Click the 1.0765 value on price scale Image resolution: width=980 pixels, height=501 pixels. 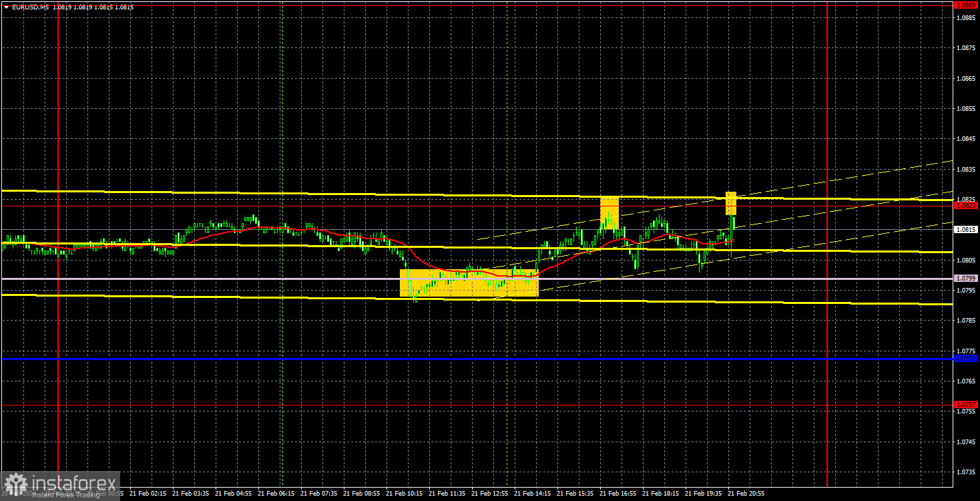point(965,381)
